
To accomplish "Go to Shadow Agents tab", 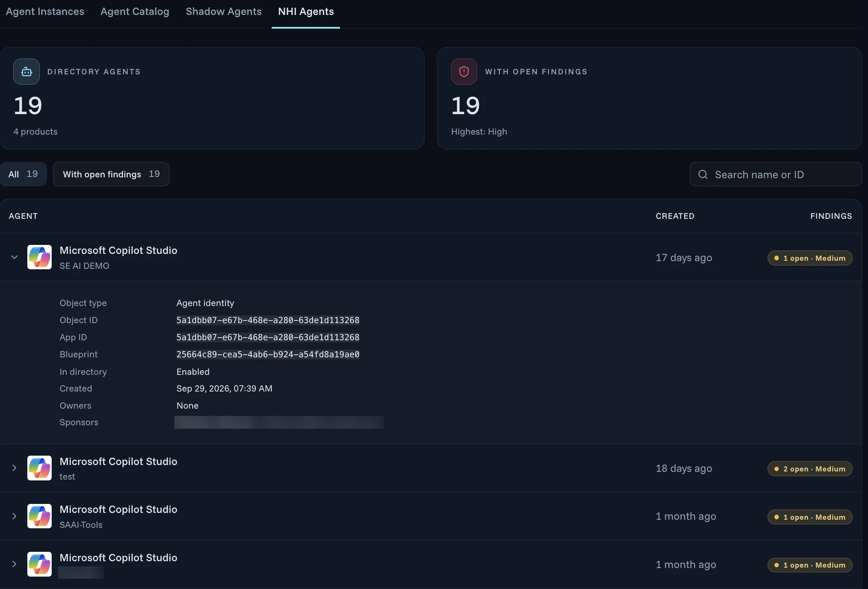I will pyautogui.click(x=223, y=12).
